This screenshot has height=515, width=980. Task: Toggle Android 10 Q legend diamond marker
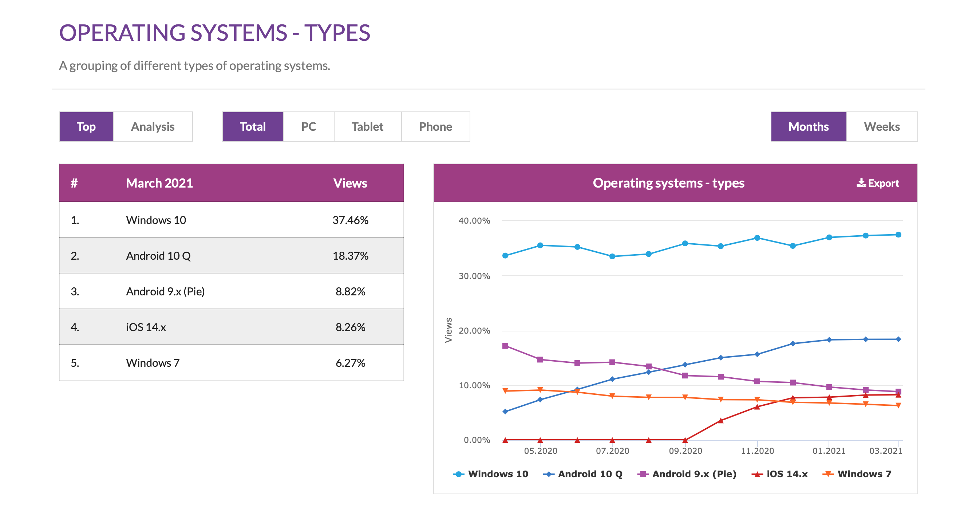pyautogui.click(x=549, y=474)
